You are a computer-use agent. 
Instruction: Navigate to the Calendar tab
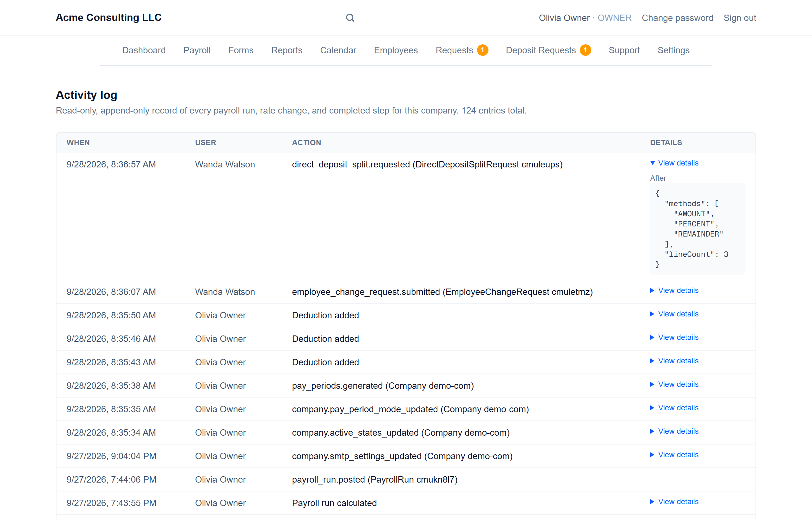338,50
